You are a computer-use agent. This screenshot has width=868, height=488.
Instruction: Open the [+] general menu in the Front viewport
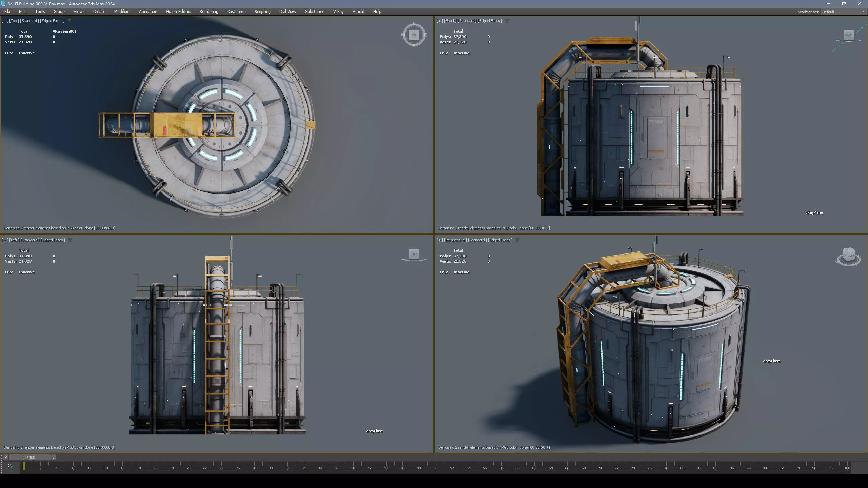pyautogui.click(x=440, y=21)
